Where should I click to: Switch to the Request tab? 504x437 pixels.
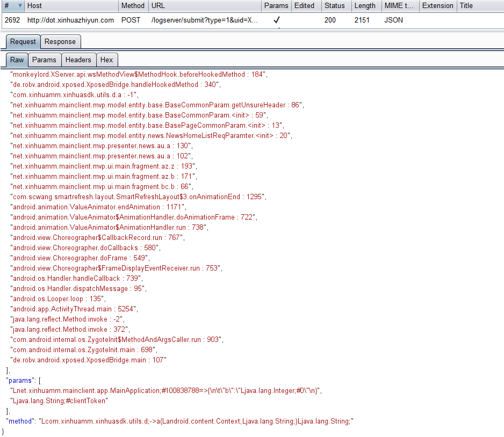click(x=23, y=42)
